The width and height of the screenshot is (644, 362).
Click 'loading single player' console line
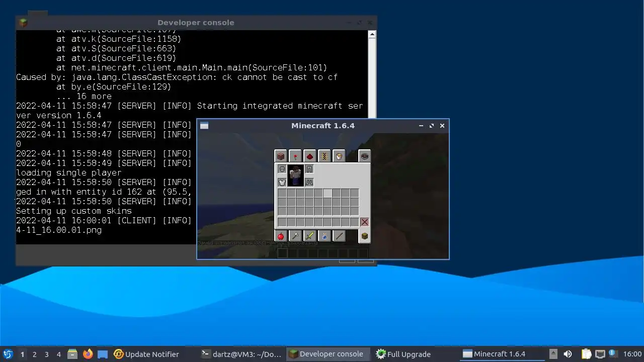69,173
